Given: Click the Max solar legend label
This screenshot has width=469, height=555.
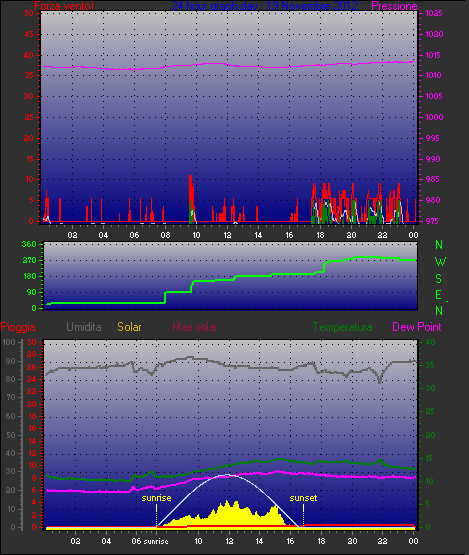Looking at the screenshot, I should tap(195, 327).
